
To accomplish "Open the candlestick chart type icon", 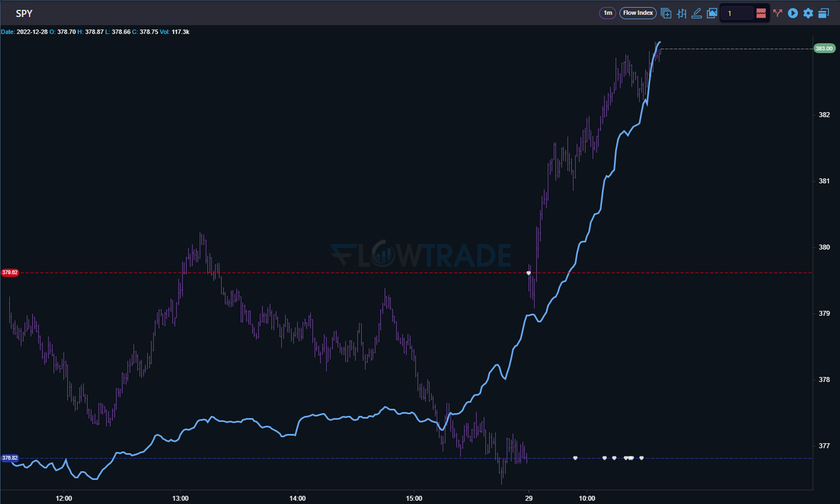I will [680, 13].
